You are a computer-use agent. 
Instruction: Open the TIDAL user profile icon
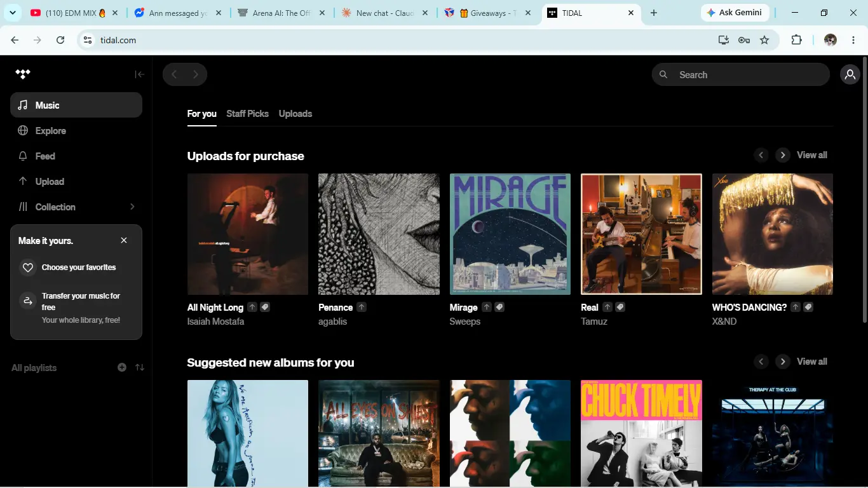click(x=850, y=74)
